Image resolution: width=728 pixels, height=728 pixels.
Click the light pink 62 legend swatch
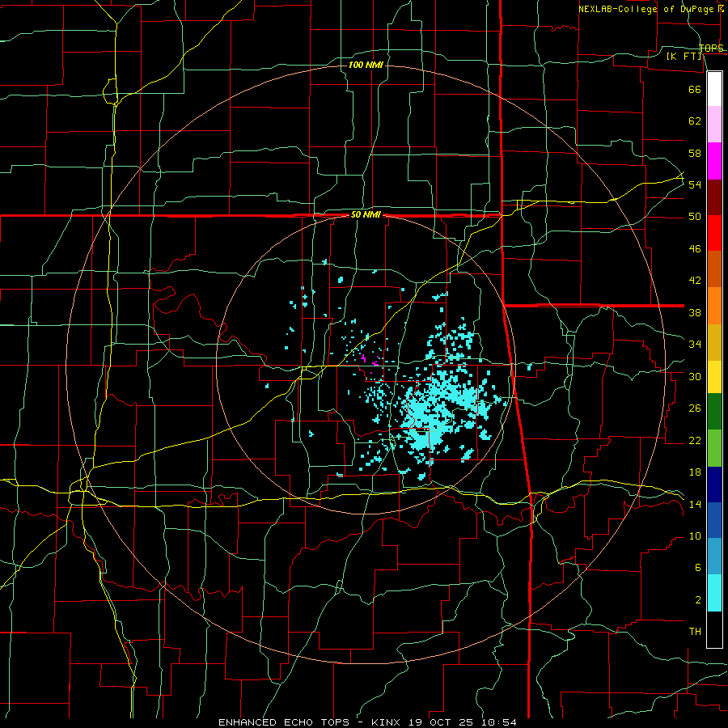(714, 125)
